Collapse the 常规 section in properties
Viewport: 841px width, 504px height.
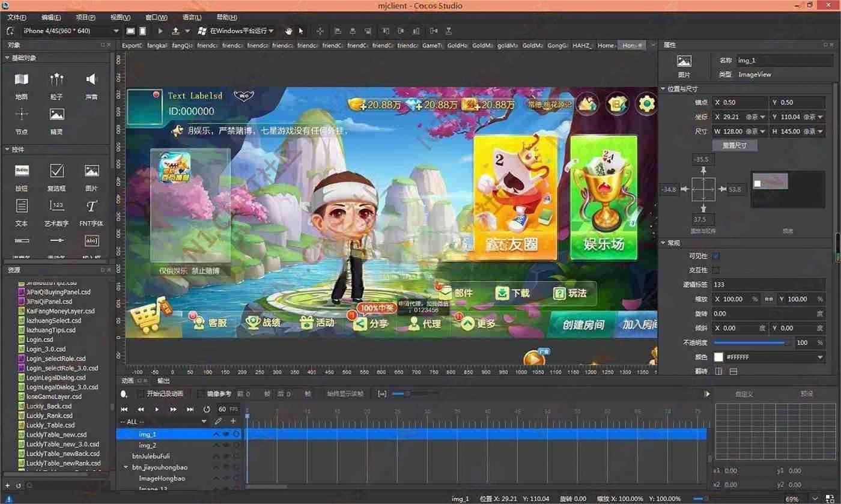click(x=664, y=243)
